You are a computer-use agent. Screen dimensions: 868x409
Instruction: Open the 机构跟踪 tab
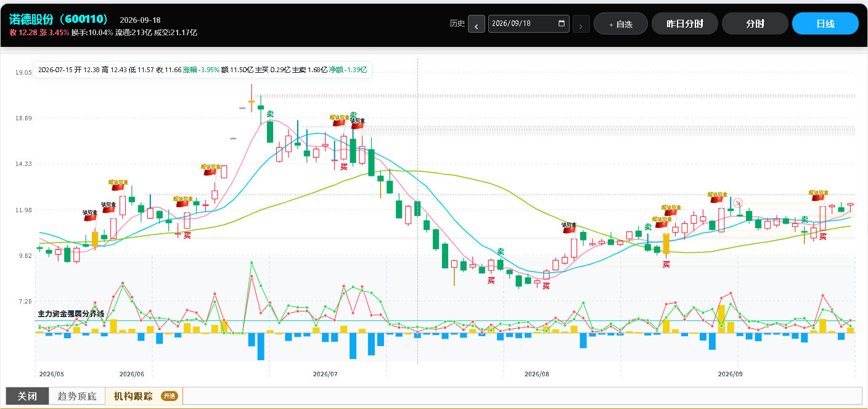[144, 396]
